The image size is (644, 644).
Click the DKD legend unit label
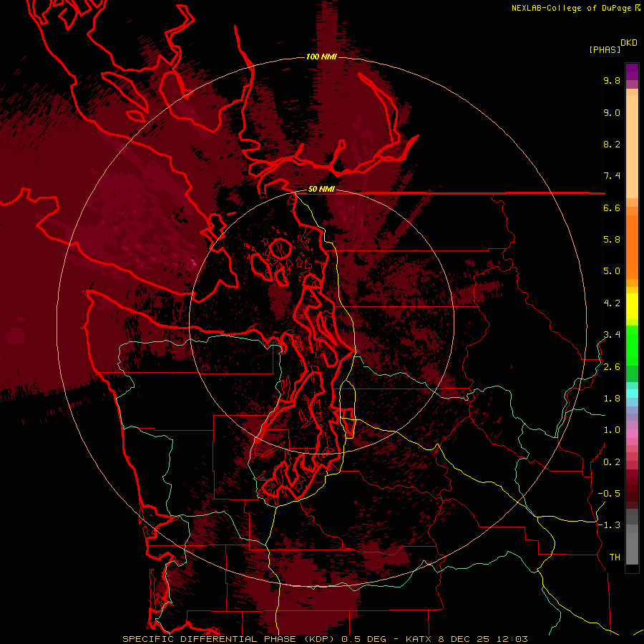pos(629,43)
